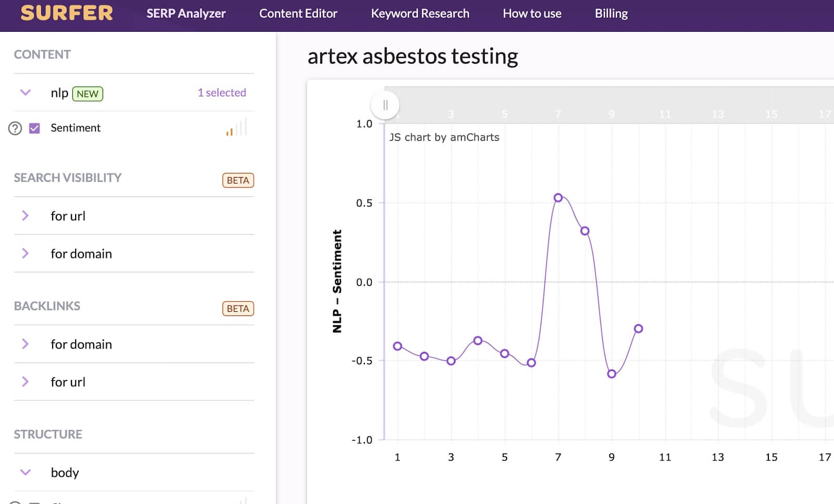
Task: Click the BETA badge beside Search Visibility
Action: tap(238, 180)
